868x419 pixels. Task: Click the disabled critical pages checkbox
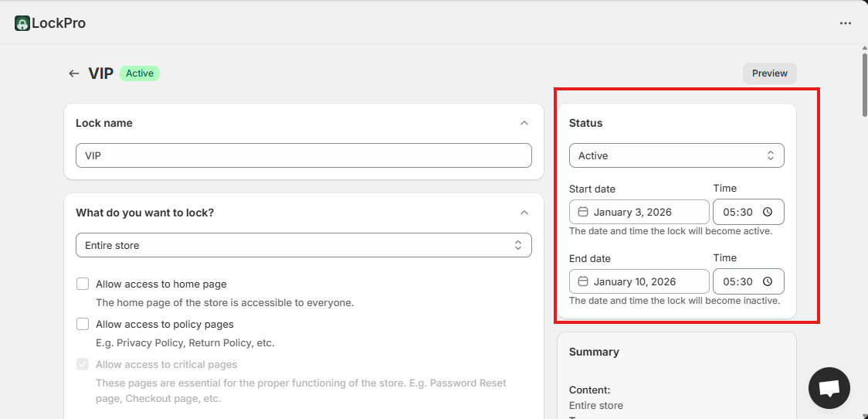point(83,364)
